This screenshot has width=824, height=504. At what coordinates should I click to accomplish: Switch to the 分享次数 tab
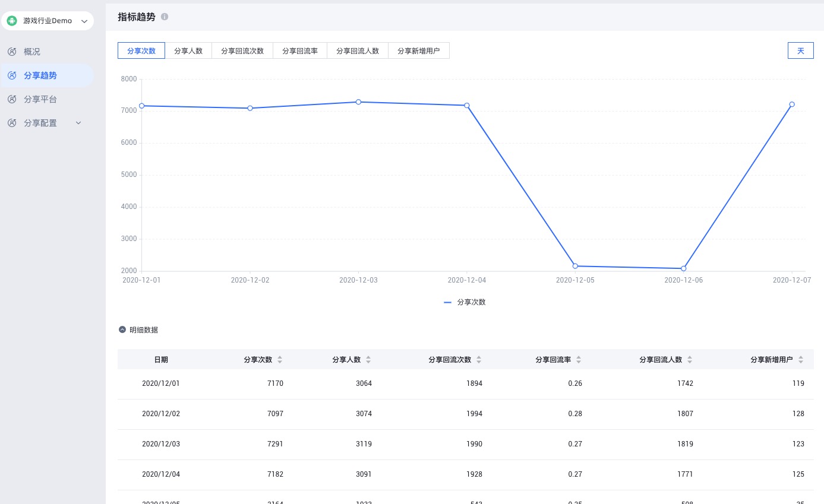(x=141, y=51)
